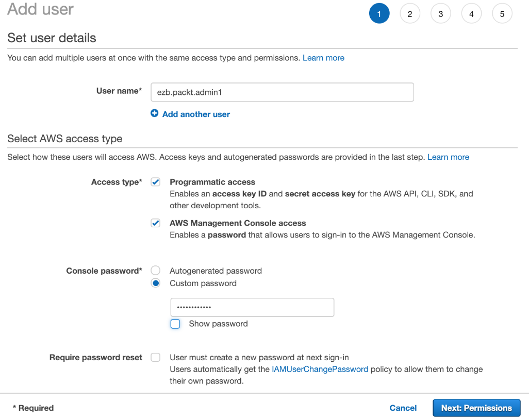
Task: Uncheck the Programmatic access checkbox
Action: 156,182
